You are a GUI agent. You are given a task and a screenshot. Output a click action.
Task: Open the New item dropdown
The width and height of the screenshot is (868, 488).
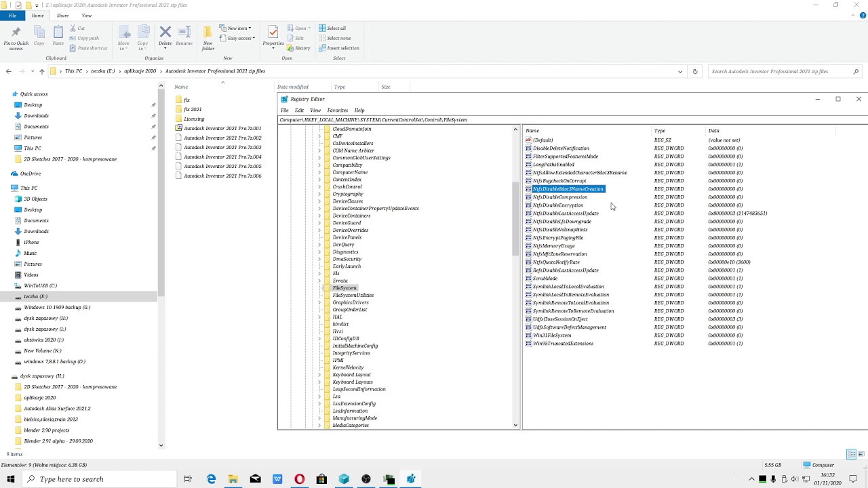pos(235,28)
